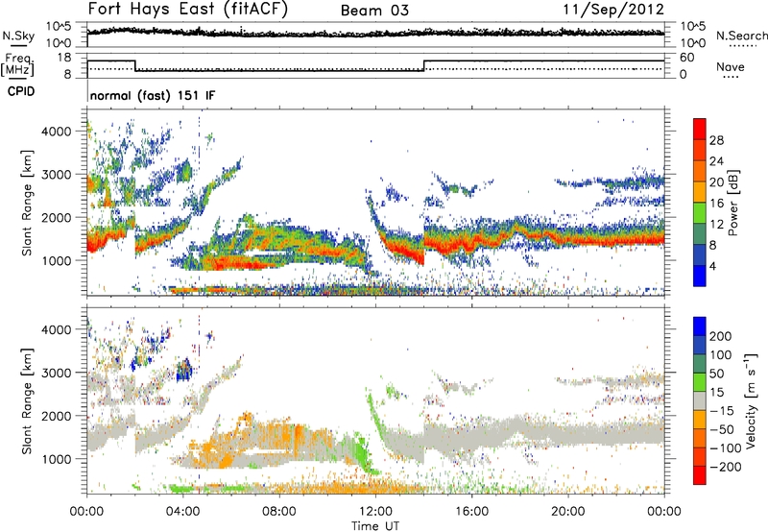
Task: Click the '20' power colorbar label
Action: click(716, 182)
